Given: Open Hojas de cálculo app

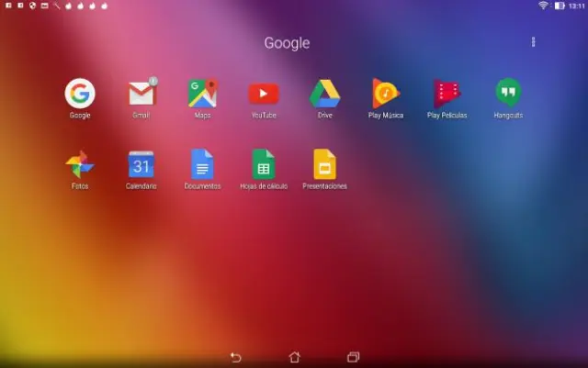Looking at the screenshot, I should (264, 164).
